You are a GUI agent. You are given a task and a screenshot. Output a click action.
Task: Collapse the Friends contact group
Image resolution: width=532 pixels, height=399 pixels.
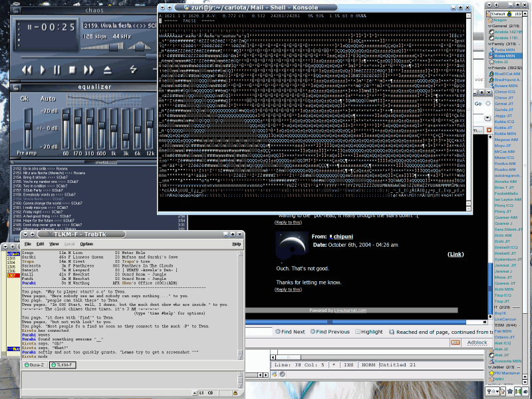click(x=491, y=68)
